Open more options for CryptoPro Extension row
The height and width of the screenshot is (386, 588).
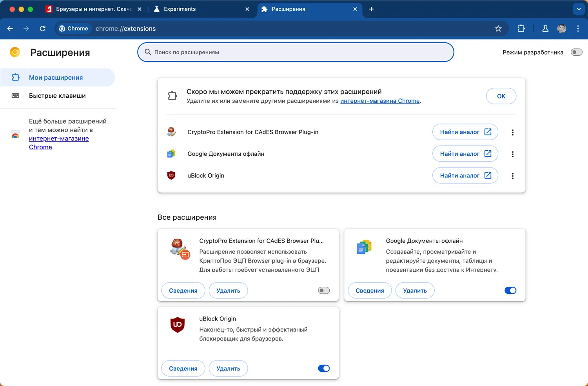tap(513, 133)
